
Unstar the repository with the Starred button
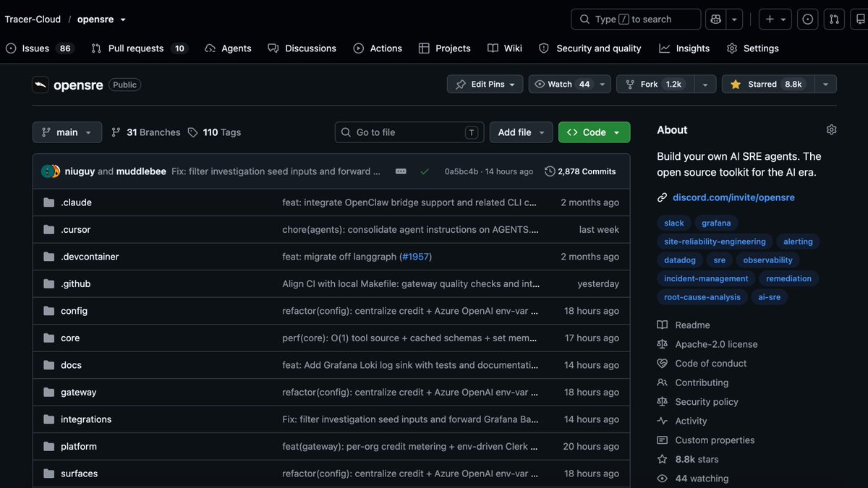[x=767, y=85]
